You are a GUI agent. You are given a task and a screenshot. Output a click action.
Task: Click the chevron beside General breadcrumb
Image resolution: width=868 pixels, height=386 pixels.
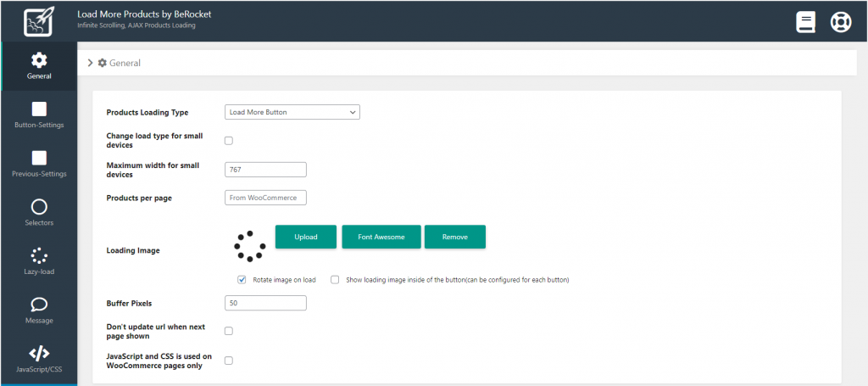coord(91,63)
